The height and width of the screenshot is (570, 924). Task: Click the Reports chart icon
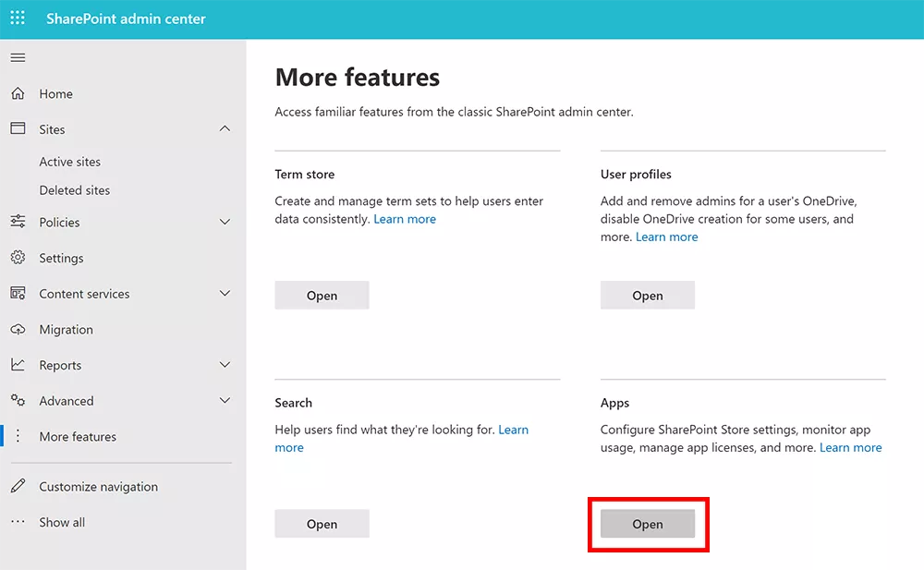(18, 365)
